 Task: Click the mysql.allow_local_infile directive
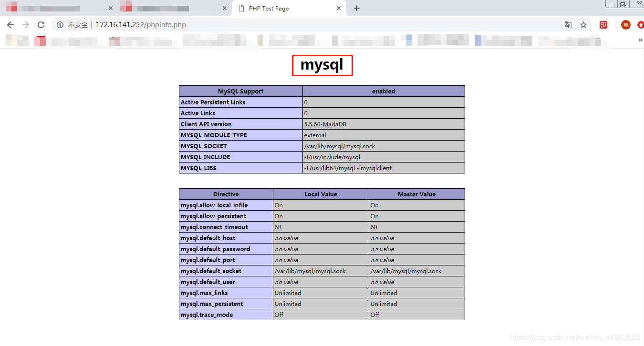pos(214,205)
